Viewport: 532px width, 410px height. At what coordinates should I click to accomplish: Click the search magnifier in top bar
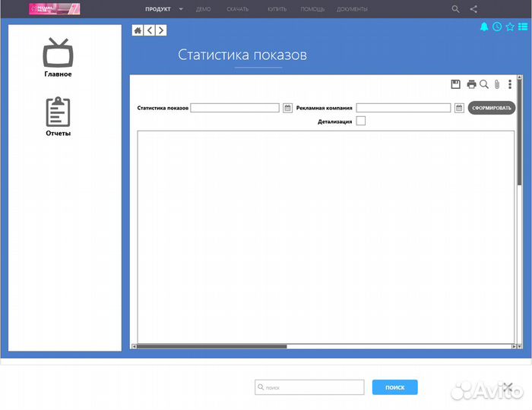[x=455, y=9]
